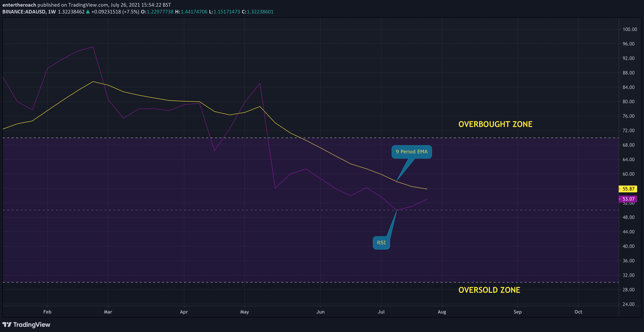
Task: Click the green up-arrow price change indicator
Action: coord(88,11)
